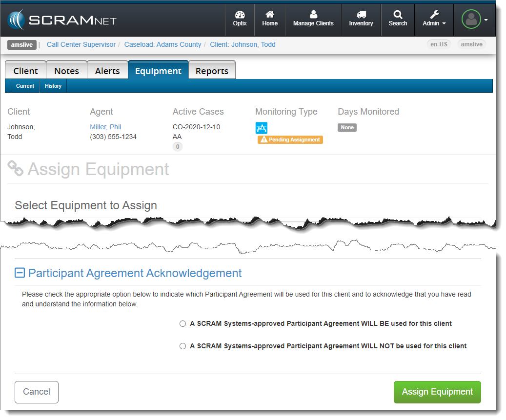Image resolution: width=506 pixels, height=420 pixels.
Task: Click the user profile avatar
Action: pos(471,20)
